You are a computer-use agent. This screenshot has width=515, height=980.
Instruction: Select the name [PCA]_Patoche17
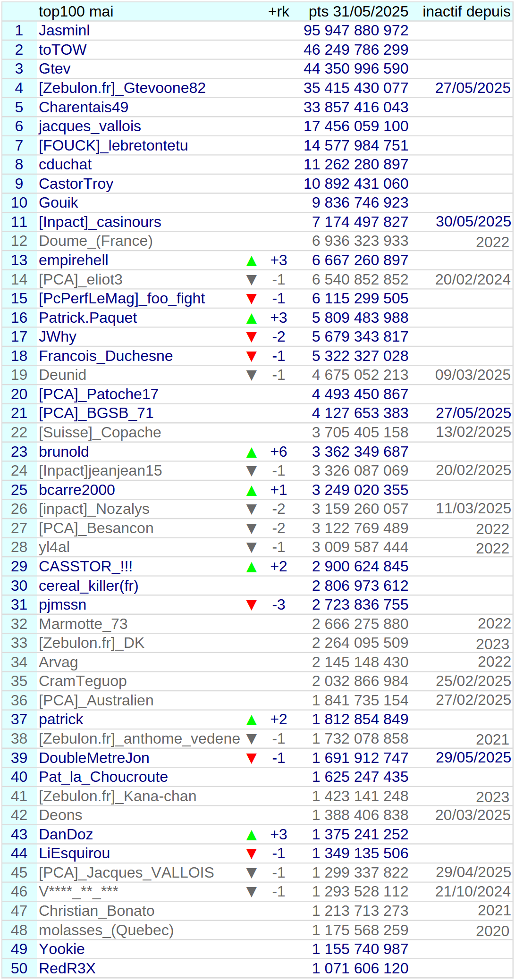99,394
